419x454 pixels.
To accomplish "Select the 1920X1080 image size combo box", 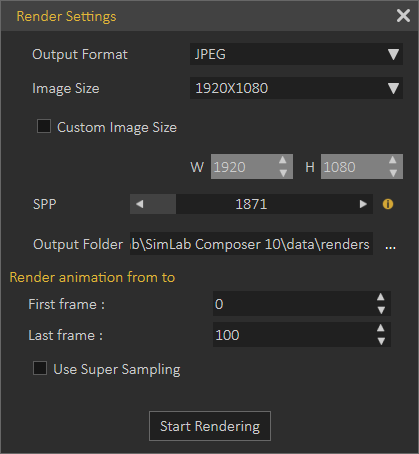I will [x=296, y=88].
